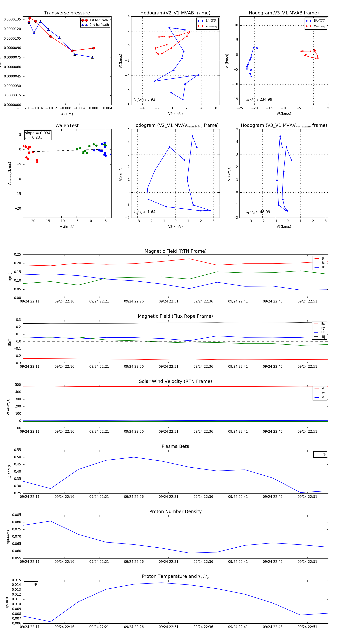
Task: Click the Hodogram(V3_V1 MVAB frame) title
Action: (x=284, y=13)
